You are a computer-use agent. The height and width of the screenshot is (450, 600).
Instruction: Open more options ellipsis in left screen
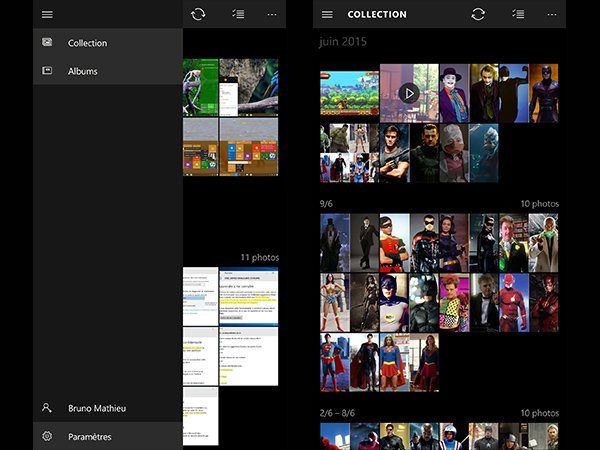tap(272, 15)
